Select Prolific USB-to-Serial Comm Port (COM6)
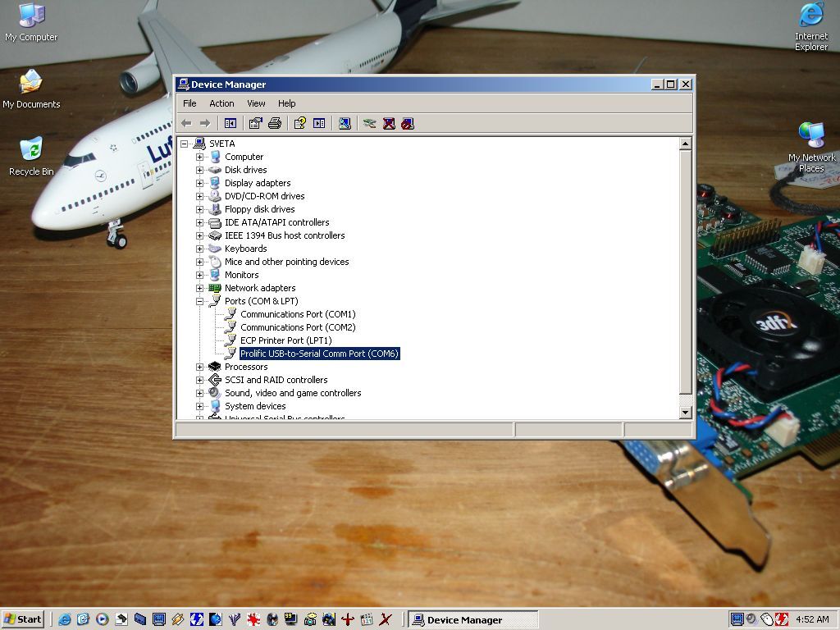Screen dimensions: 840x630 (x=319, y=354)
